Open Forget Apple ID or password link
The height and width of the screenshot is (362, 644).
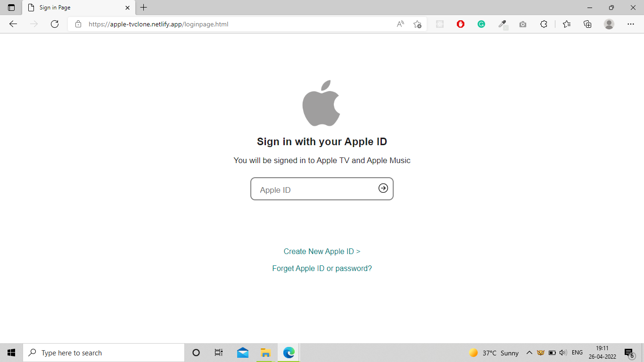[322, 268]
